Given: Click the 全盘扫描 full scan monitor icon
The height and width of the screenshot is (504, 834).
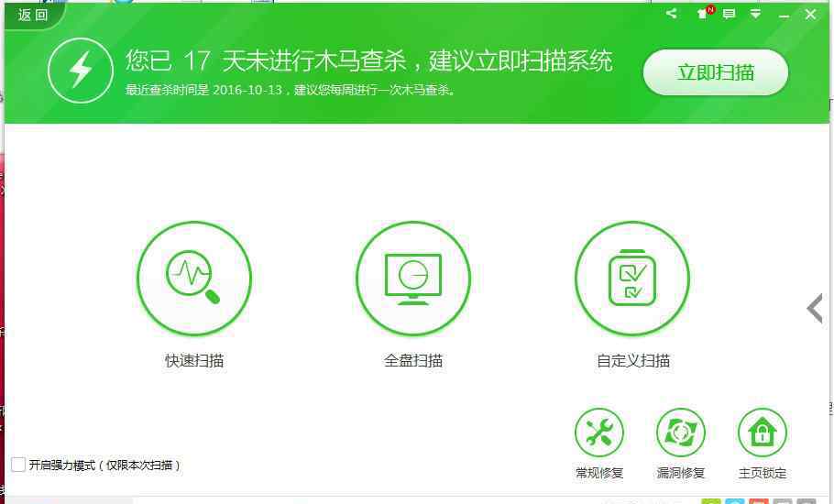Looking at the screenshot, I should tap(412, 278).
